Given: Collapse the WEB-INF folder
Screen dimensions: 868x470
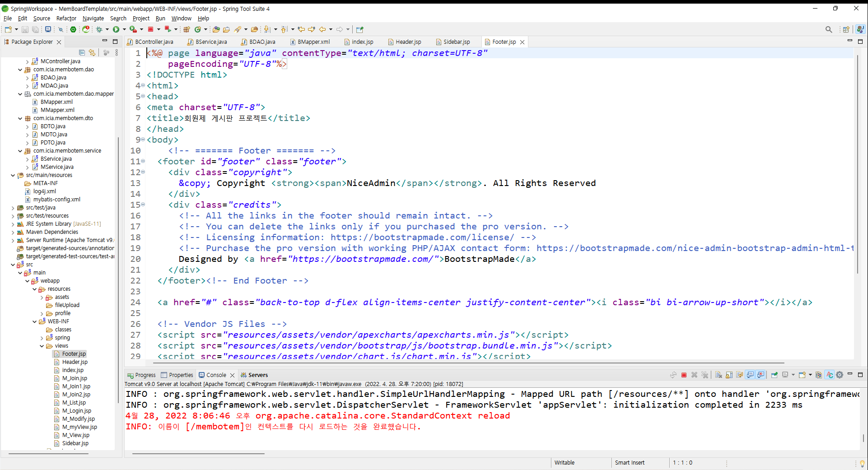Looking at the screenshot, I should (34, 321).
